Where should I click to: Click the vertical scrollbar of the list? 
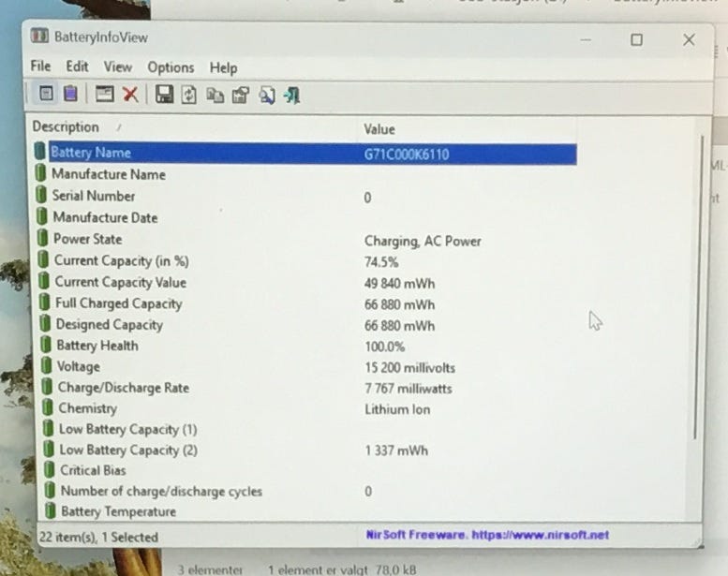(698, 288)
